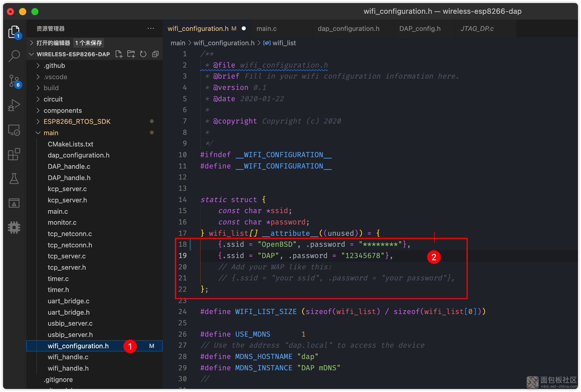Open tcp_server.c in the file tree

(x=66, y=256)
